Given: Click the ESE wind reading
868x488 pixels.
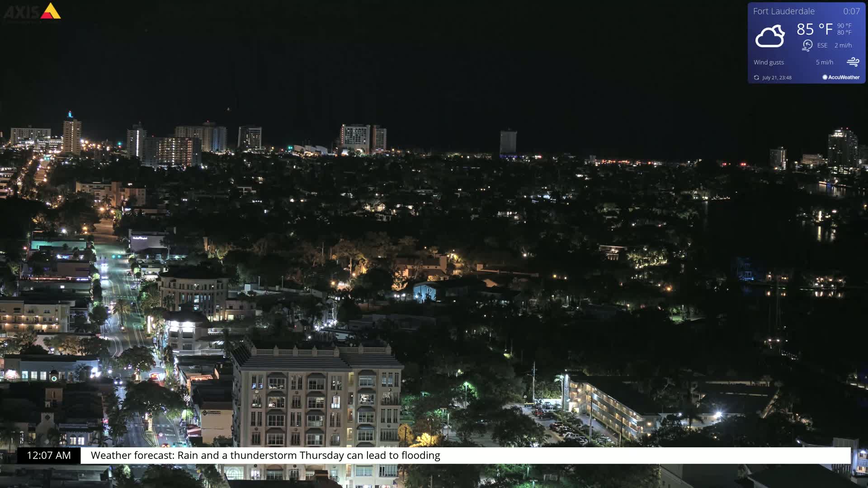Looking at the screenshot, I should [x=821, y=45].
